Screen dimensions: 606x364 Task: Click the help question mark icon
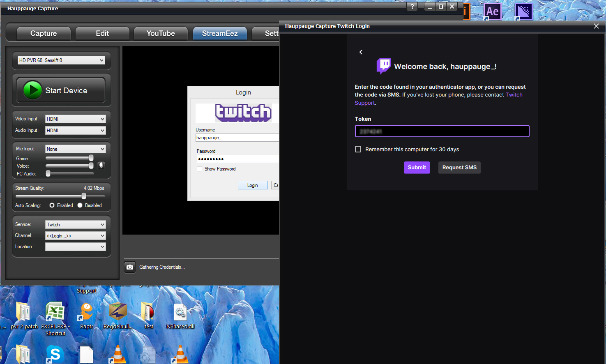pos(412,7)
